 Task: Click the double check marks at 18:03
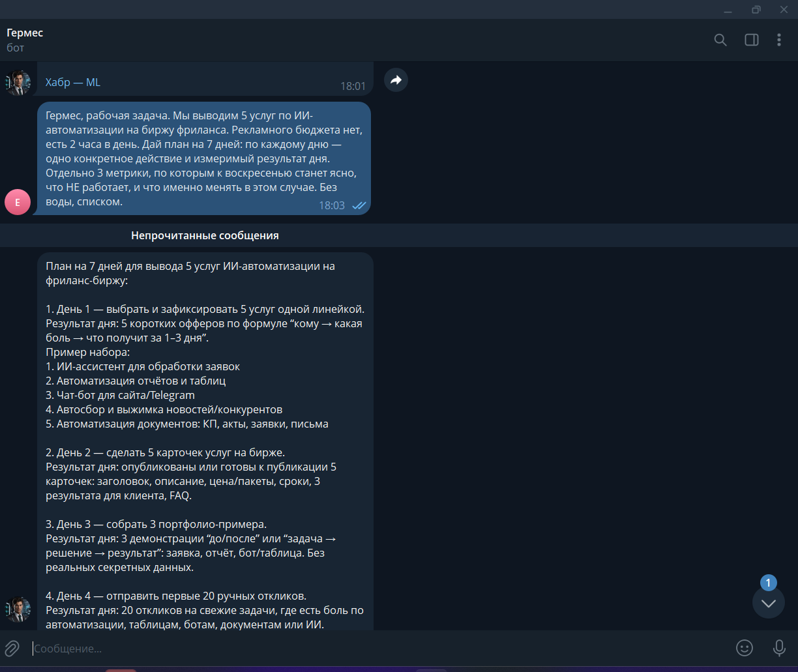click(x=359, y=205)
